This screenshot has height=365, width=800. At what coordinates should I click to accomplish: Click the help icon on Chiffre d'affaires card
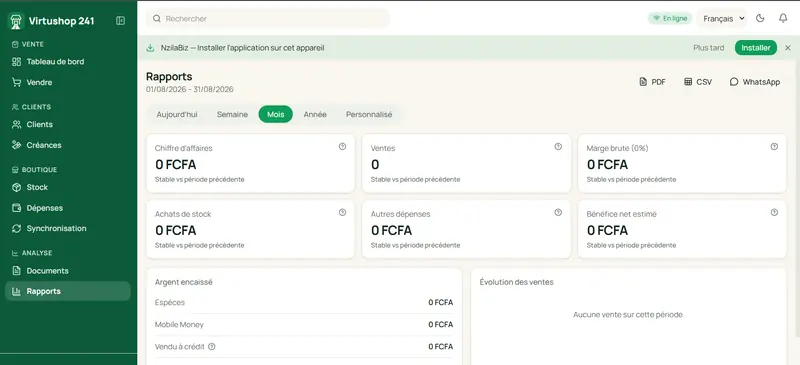pos(342,147)
